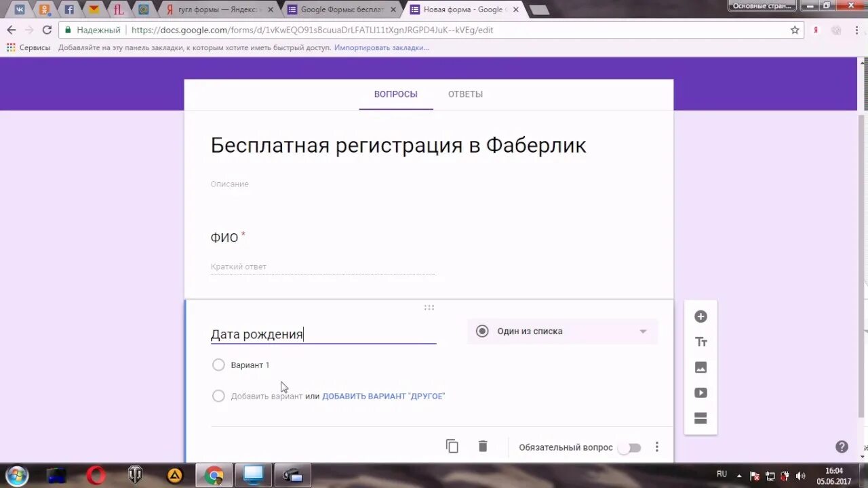Launch World of Tanks from taskbar

click(135, 475)
